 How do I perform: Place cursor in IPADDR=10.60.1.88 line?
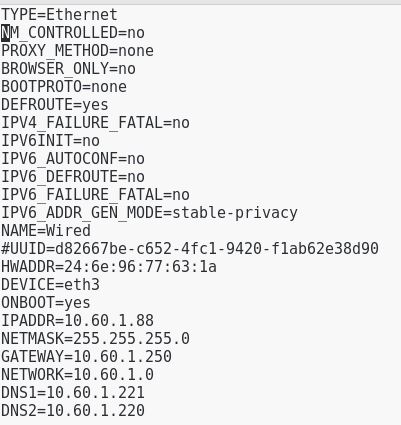77,321
